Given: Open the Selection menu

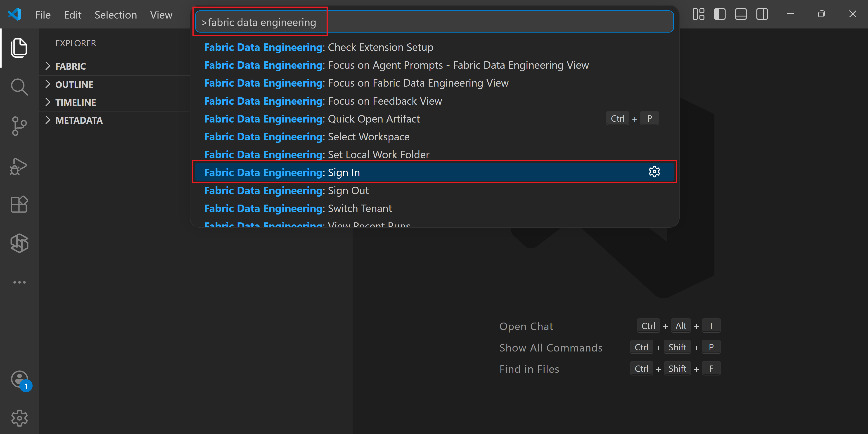Looking at the screenshot, I should click(x=116, y=15).
